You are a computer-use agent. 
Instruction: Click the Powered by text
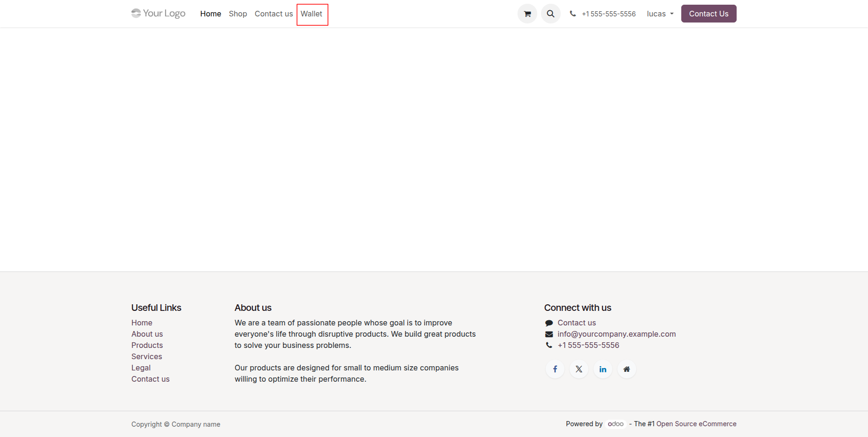pyautogui.click(x=584, y=424)
